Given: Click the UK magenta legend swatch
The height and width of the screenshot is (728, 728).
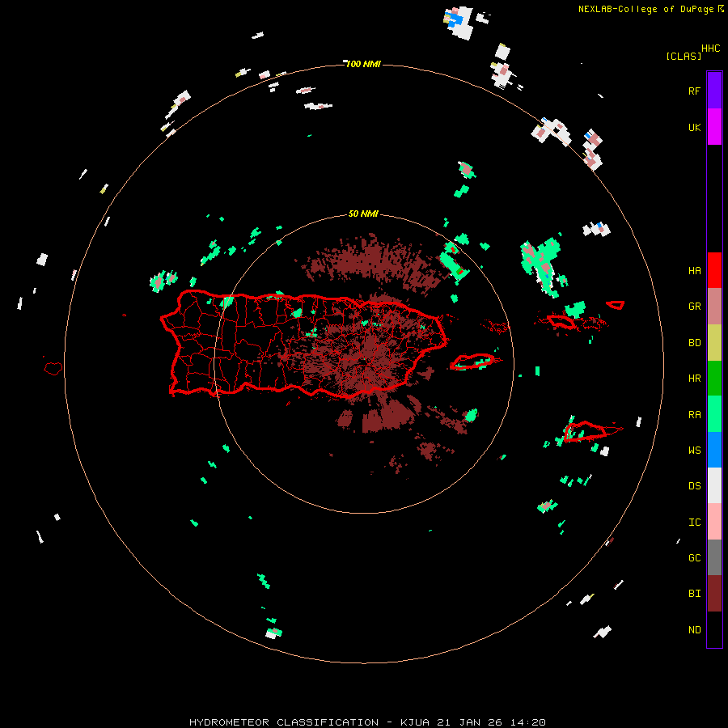Looking at the screenshot, I should click(x=714, y=127).
